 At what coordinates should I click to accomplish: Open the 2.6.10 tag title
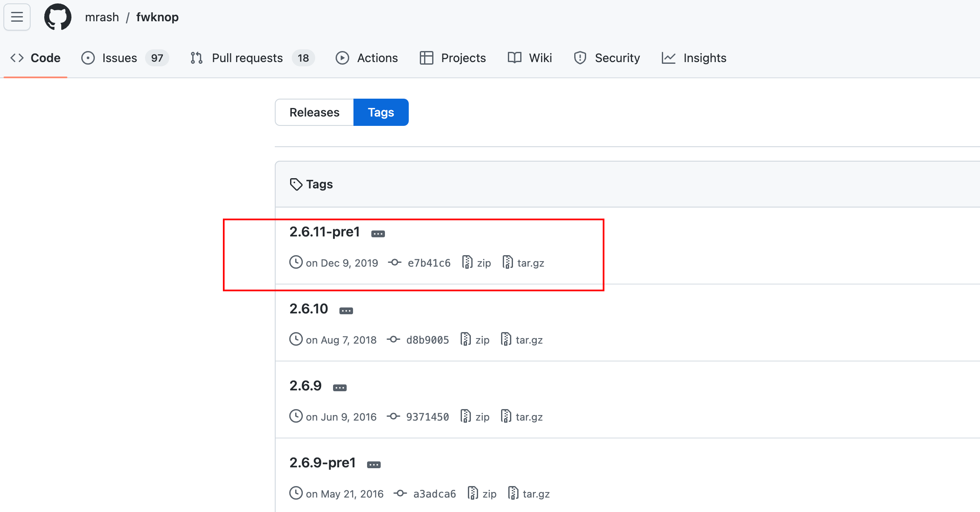tap(308, 309)
